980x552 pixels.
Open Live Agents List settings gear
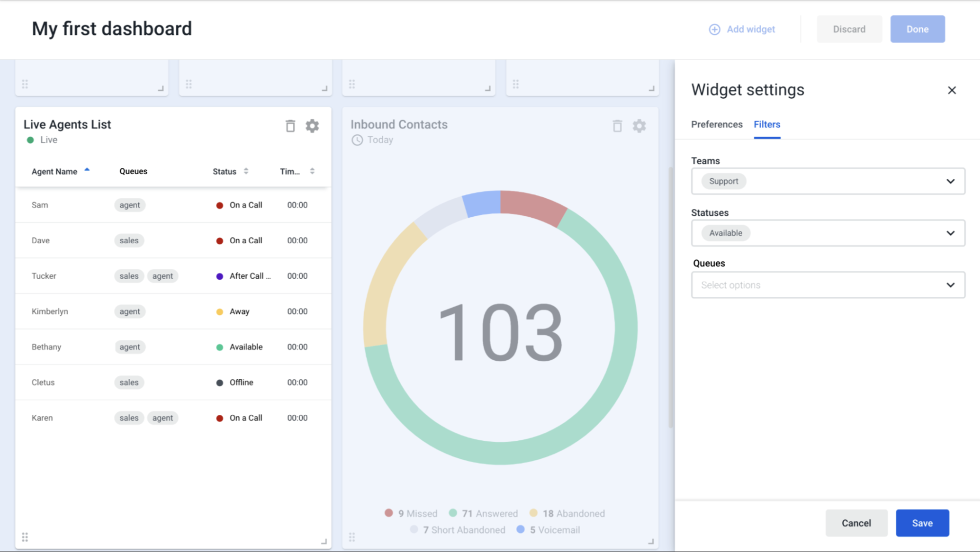pos(312,126)
